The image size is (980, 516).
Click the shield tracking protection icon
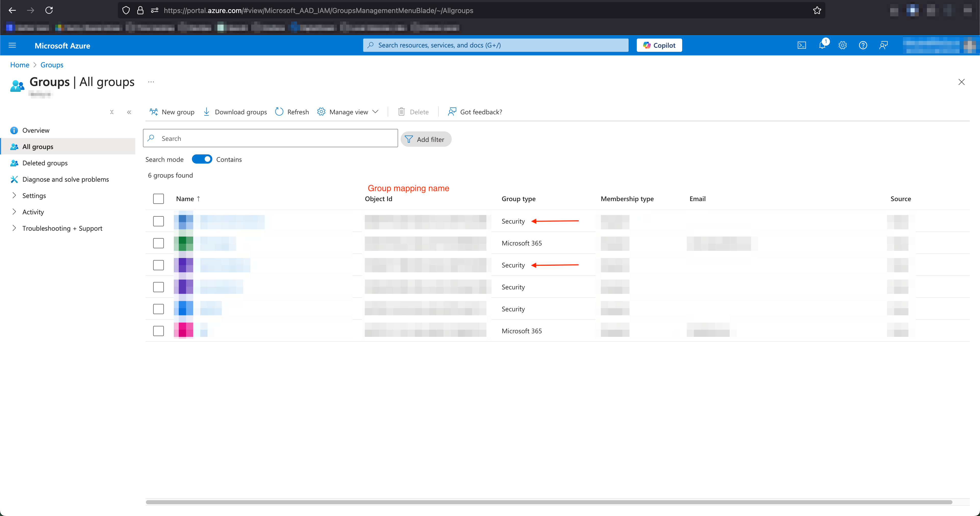126,10
